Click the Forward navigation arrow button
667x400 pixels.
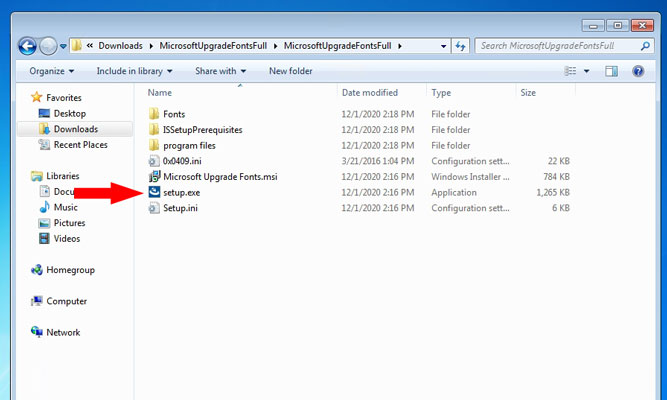click(x=48, y=46)
